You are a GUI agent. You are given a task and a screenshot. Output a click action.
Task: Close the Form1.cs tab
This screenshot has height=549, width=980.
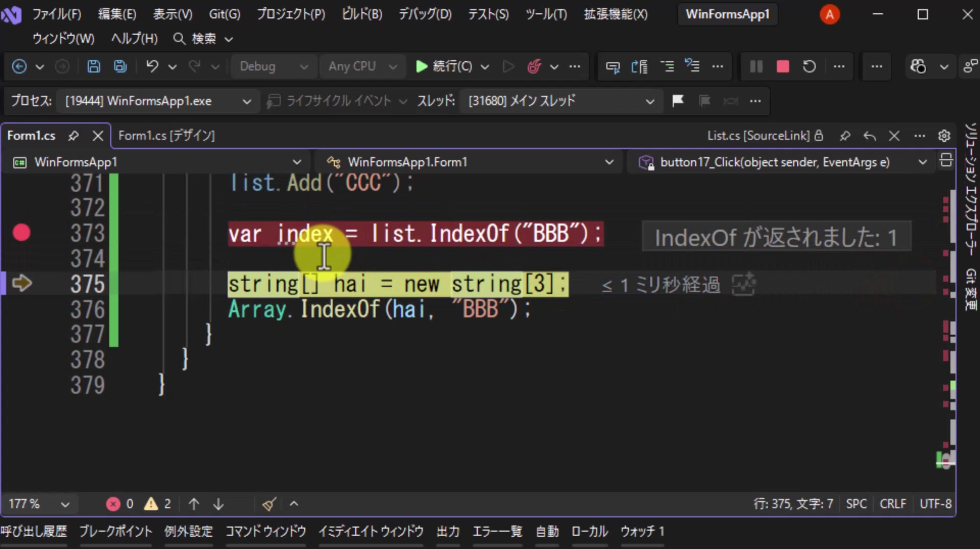[98, 136]
